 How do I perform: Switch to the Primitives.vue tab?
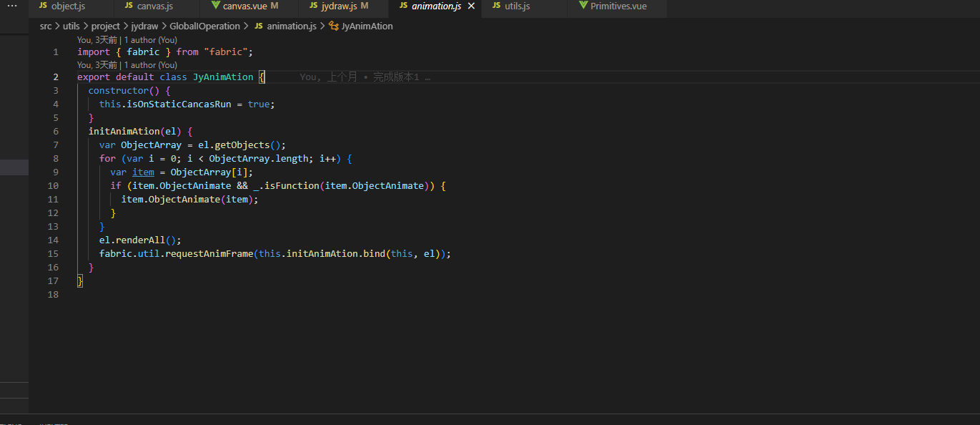618,6
